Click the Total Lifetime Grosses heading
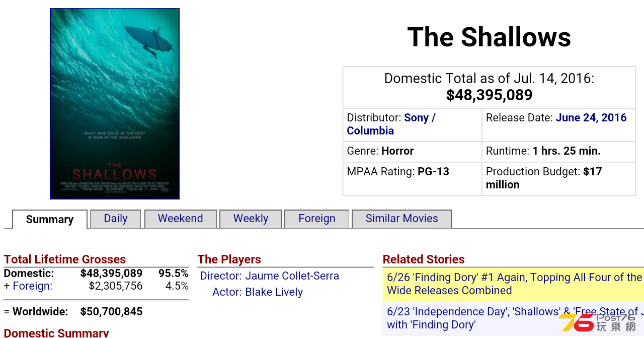 [x=65, y=259]
